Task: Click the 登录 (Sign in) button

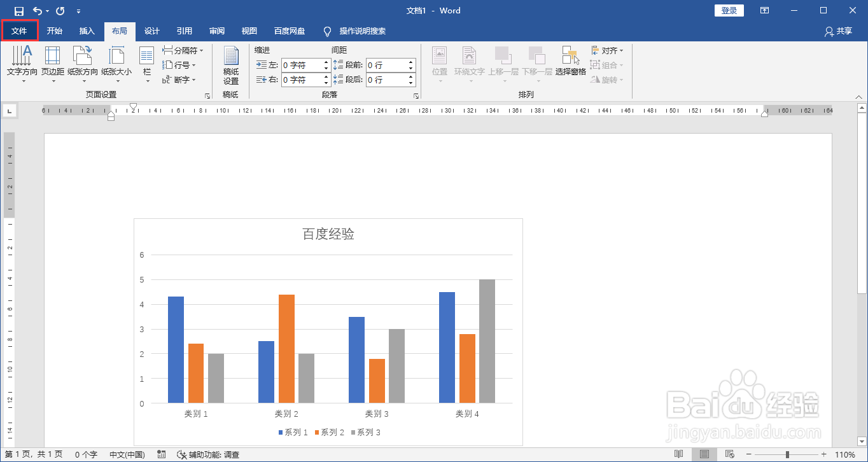Action: coord(729,10)
